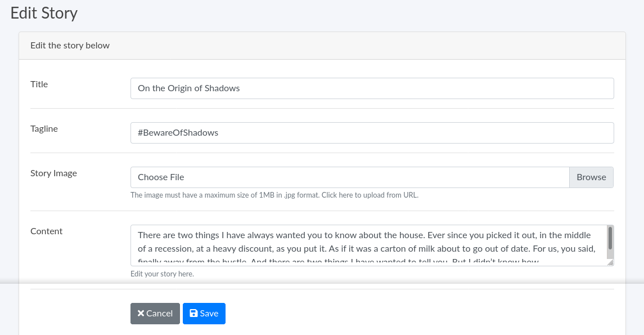The height and width of the screenshot is (335, 644).
Task: Click the Tagline field label
Action: (44, 129)
